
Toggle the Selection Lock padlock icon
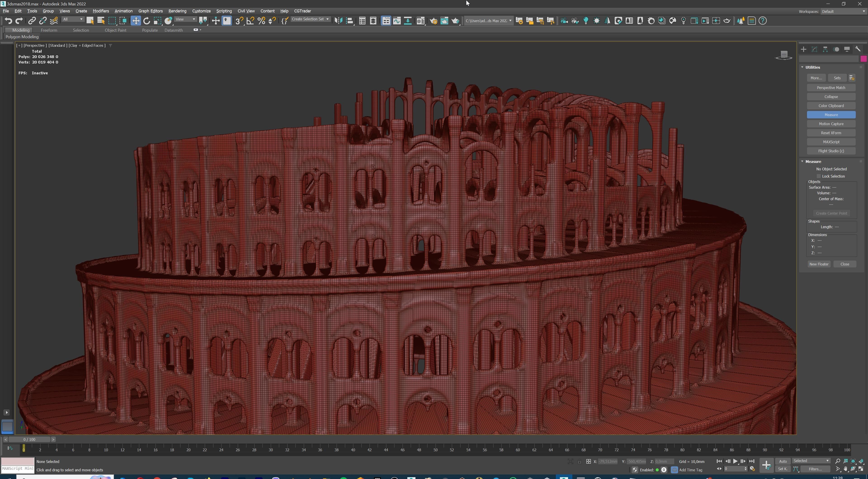[579, 461]
